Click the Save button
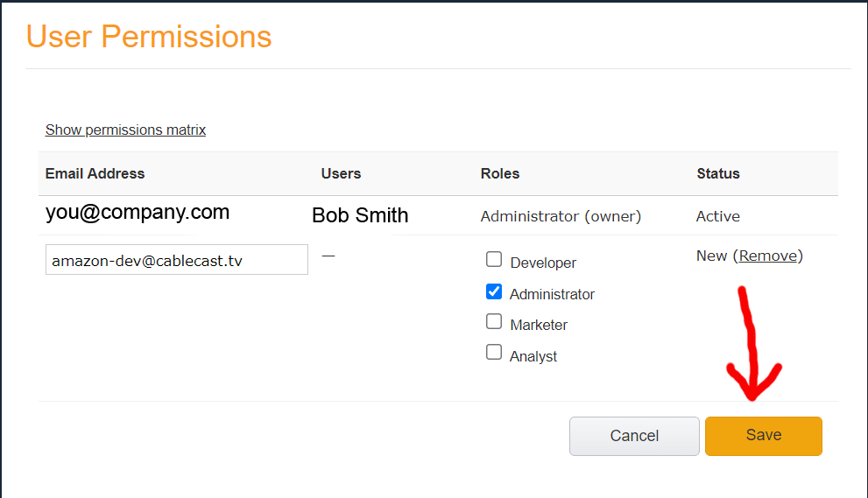 (763, 436)
